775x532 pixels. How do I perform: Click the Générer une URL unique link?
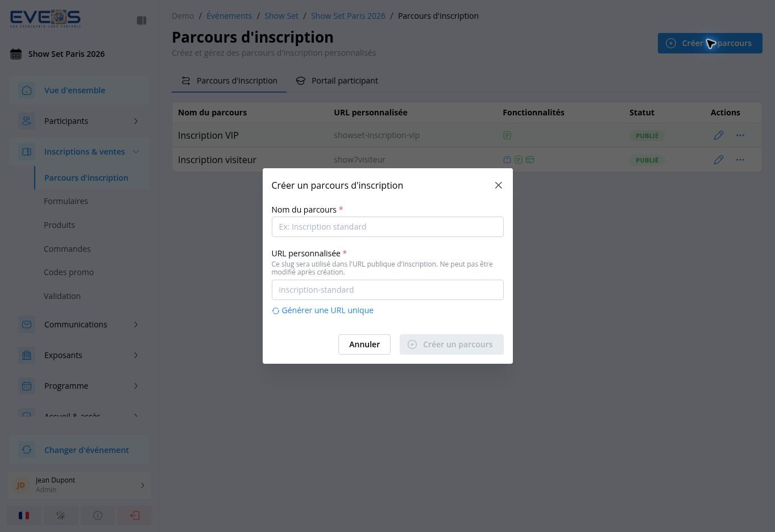[x=328, y=310]
